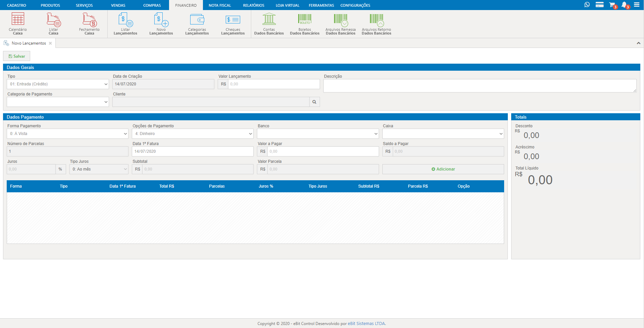The height and width of the screenshot is (328, 644).
Task: Click the Forma column header
Action: (16, 186)
